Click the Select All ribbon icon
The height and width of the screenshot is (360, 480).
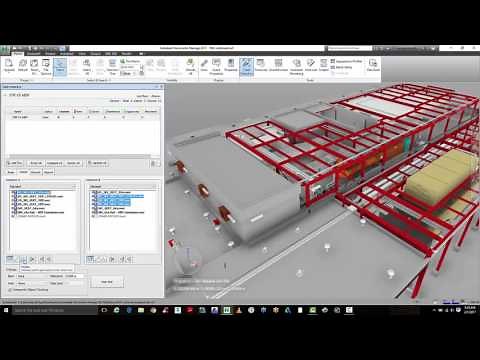pyautogui.click(x=87, y=66)
